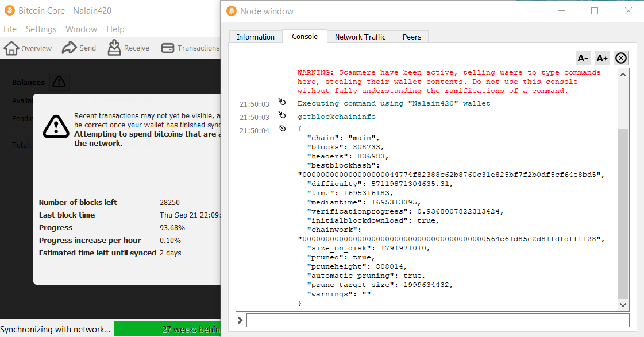The image size is (644, 337).
Task: Select the Send arrow icon
Action: tap(70, 48)
